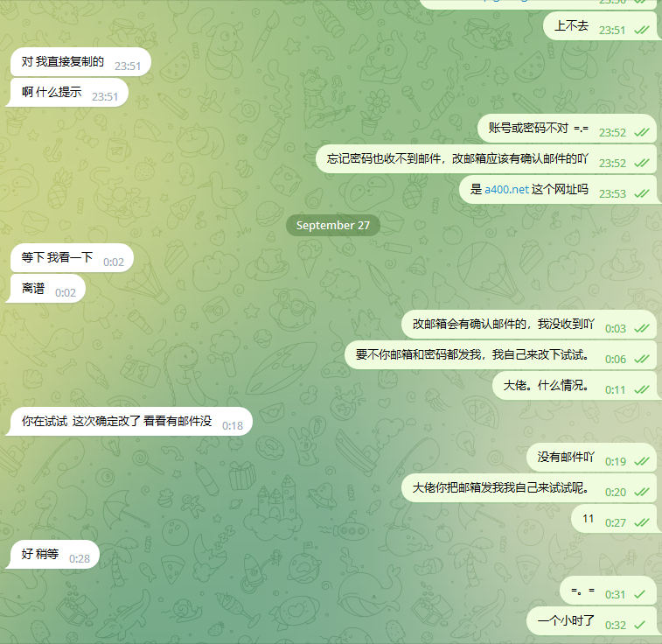Screen dimensions: 662x644
Task: Click the 等下 我看一下 message bubble
Action: [72, 257]
